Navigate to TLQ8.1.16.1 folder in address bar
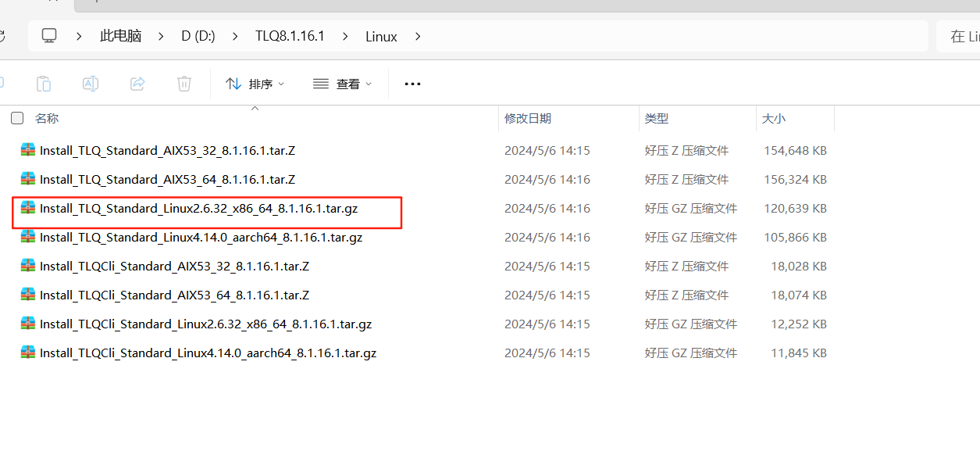 (290, 36)
